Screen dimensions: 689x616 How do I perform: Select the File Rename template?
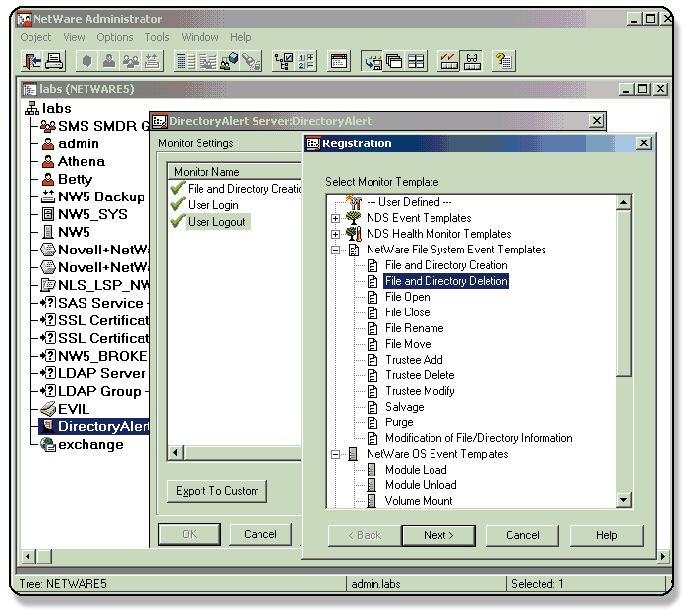[x=415, y=328]
